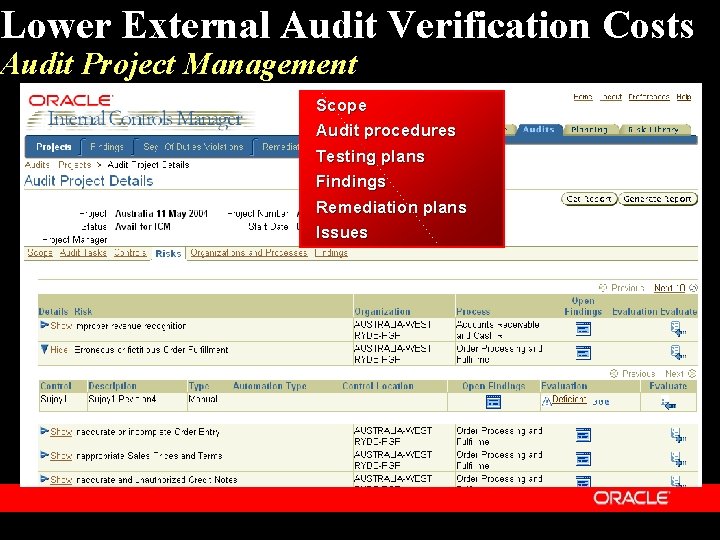Image resolution: width=720 pixels, height=540 pixels.
Task: Open Seg. Of Duties Violations subtab
Action: (x=193, y=147)
